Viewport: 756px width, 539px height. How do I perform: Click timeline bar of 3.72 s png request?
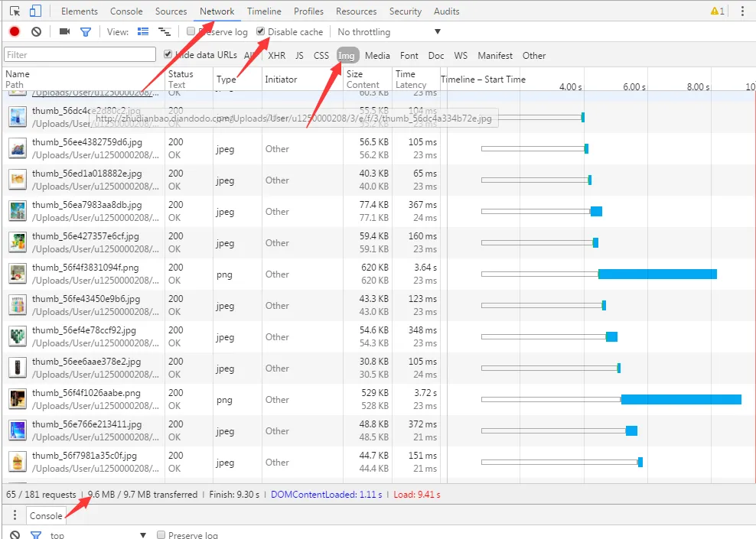click(681, 399)
